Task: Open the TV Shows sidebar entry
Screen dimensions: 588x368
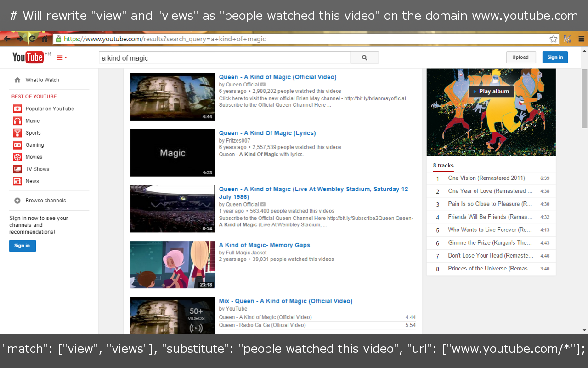Action: (x=37, y=169)
